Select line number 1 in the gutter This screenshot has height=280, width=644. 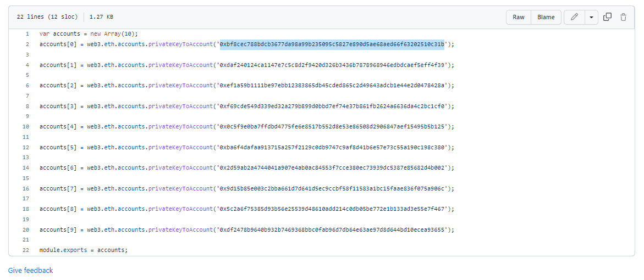[27, 34]
